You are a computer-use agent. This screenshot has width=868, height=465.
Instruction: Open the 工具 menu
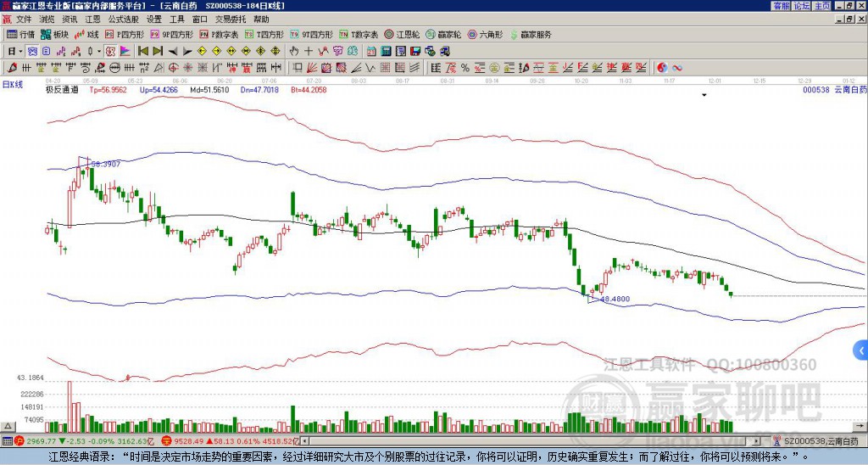176,20
